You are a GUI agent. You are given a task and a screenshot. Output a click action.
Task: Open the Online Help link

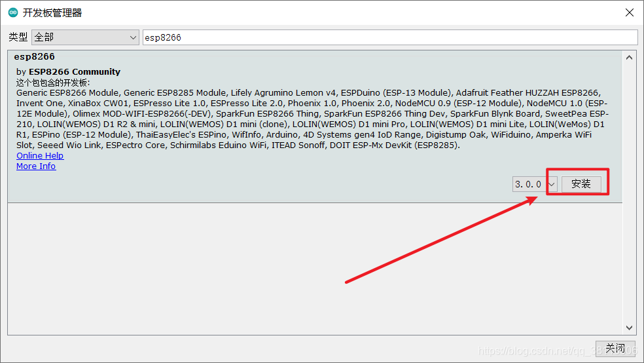(x=40, y=156)
